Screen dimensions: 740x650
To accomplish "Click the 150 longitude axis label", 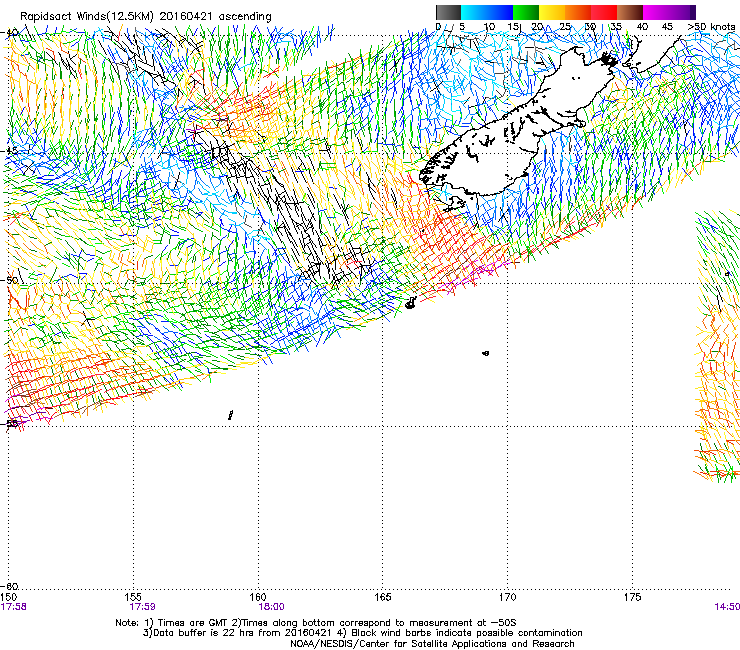I will [9, 597].
